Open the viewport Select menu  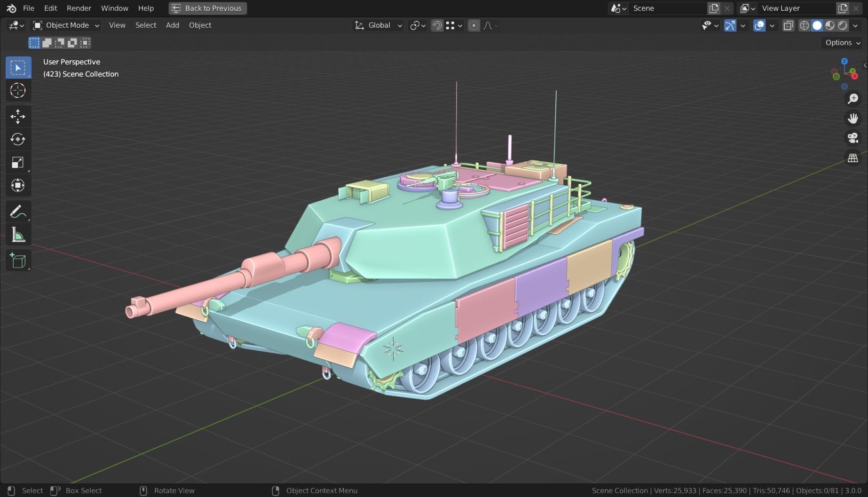[146, 25]
